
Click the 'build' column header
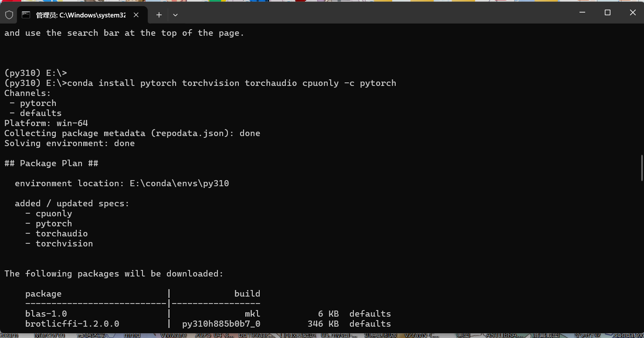click(247, 294)
